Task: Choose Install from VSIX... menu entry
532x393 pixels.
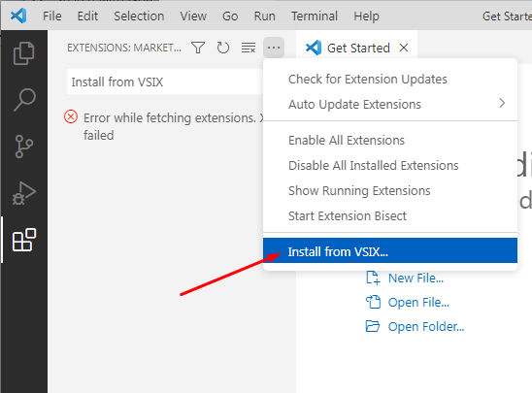Action: [x=390, y=251]
